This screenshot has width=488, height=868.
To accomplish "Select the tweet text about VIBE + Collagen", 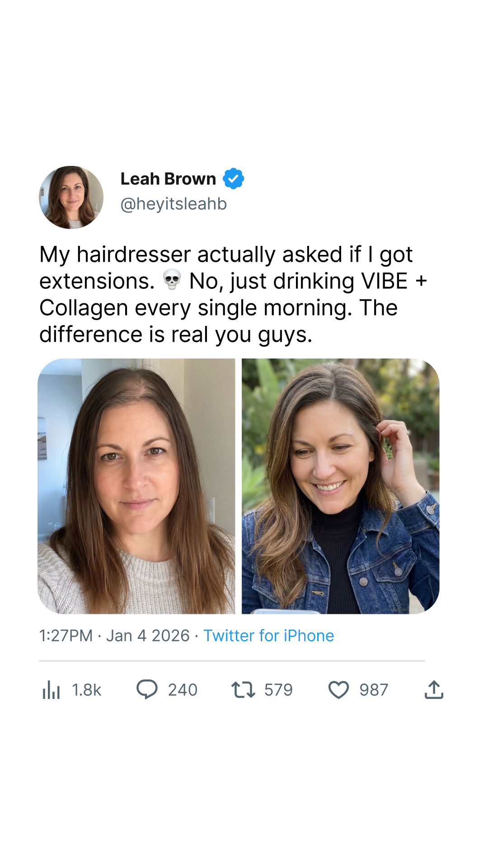I will coord(233,294).
